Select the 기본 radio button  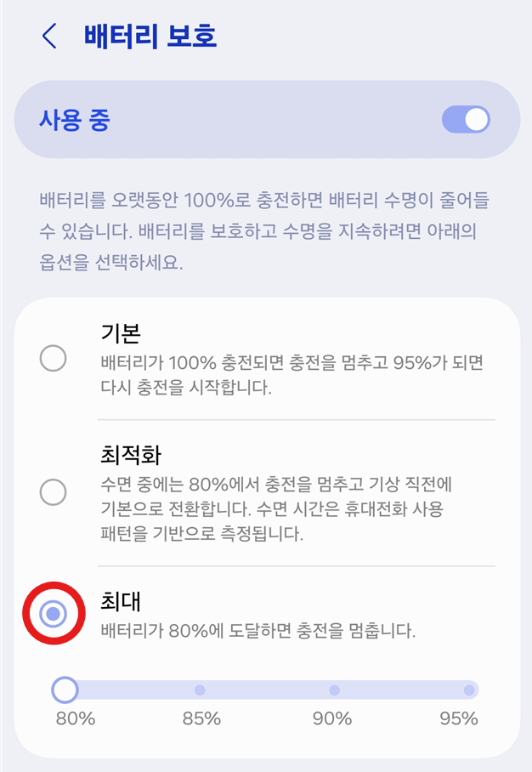51,360
